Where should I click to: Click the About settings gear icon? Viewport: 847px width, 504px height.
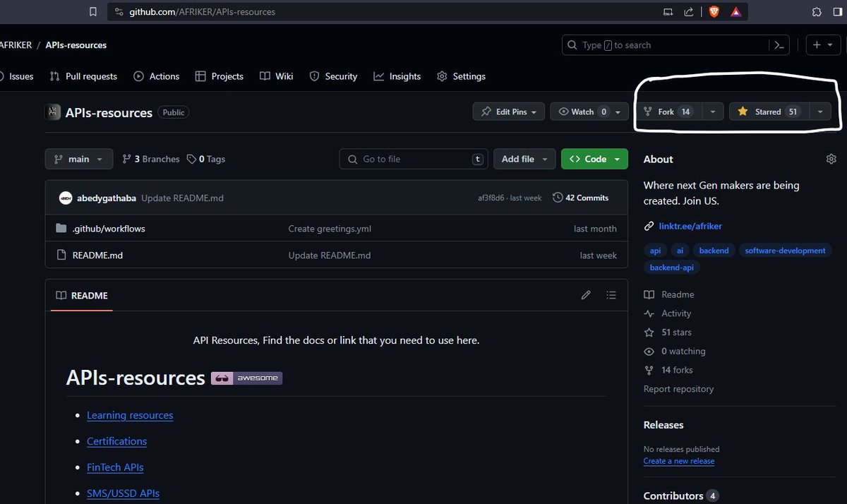pos(831,159)
